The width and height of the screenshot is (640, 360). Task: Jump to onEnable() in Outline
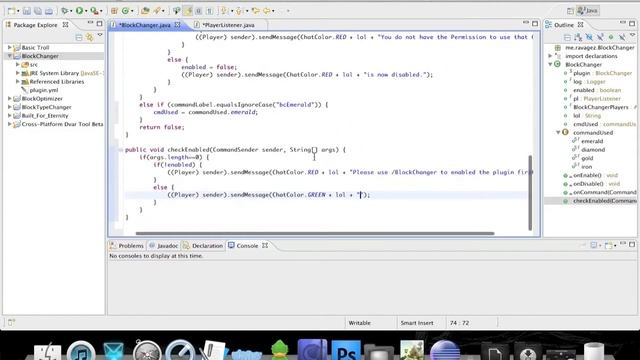pos(587,175)
